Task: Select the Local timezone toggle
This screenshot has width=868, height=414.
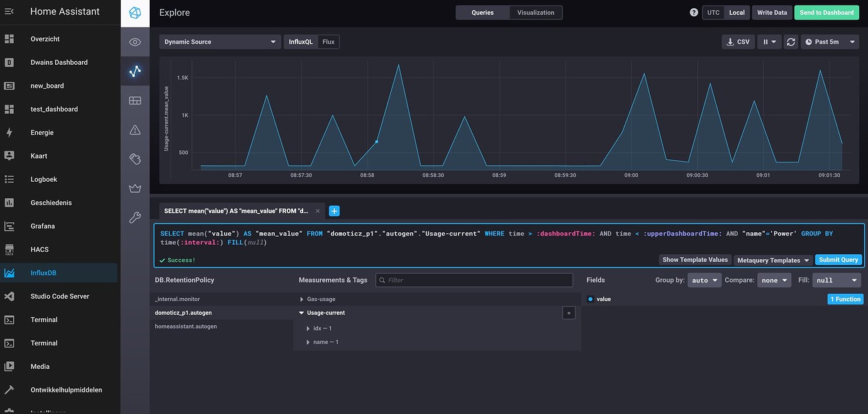Action: pyautogui.click(x=737, y=12)
